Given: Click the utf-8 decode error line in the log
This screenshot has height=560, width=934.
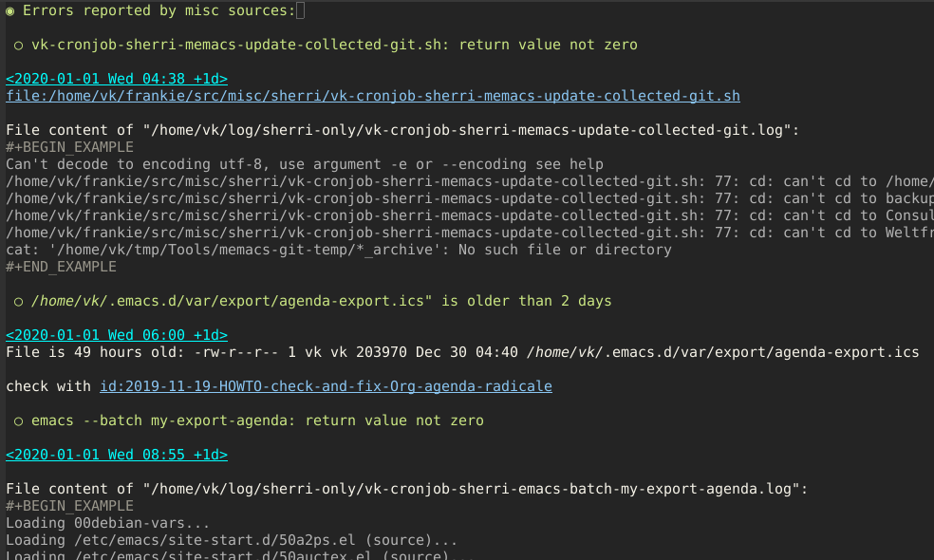Looking at the screenshot, I should point(304,163).
